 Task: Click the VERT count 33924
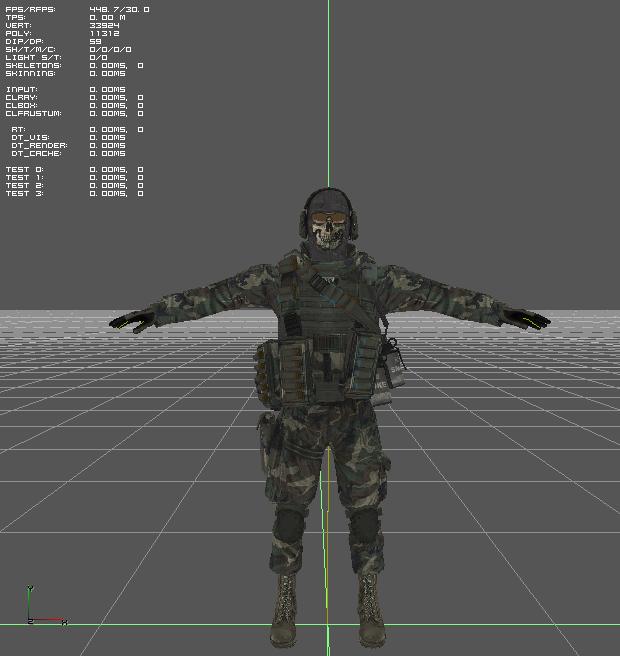click(104, 25)
